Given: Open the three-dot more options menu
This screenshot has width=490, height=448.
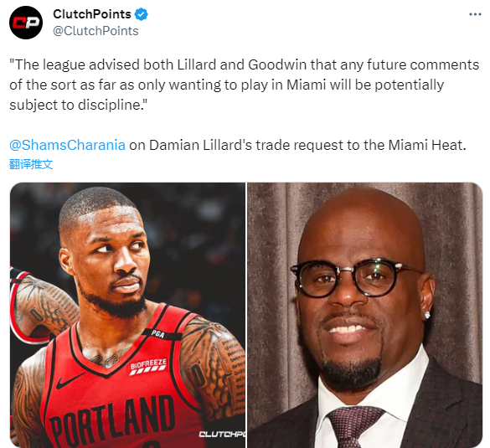Looking at the screenshot, I should click(475, 14).
